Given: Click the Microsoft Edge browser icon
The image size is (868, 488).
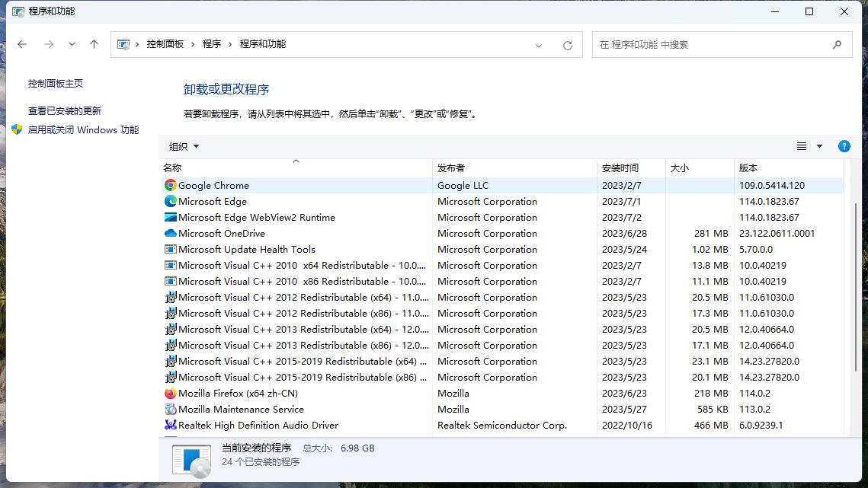Looking at the screenshot, I should tap(169, 201).
